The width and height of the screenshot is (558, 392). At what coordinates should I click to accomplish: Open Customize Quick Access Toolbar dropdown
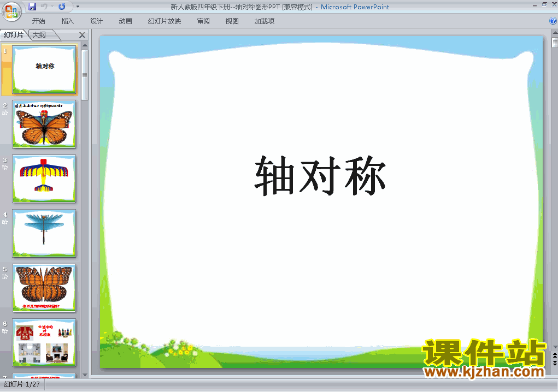tap(78, 7)
